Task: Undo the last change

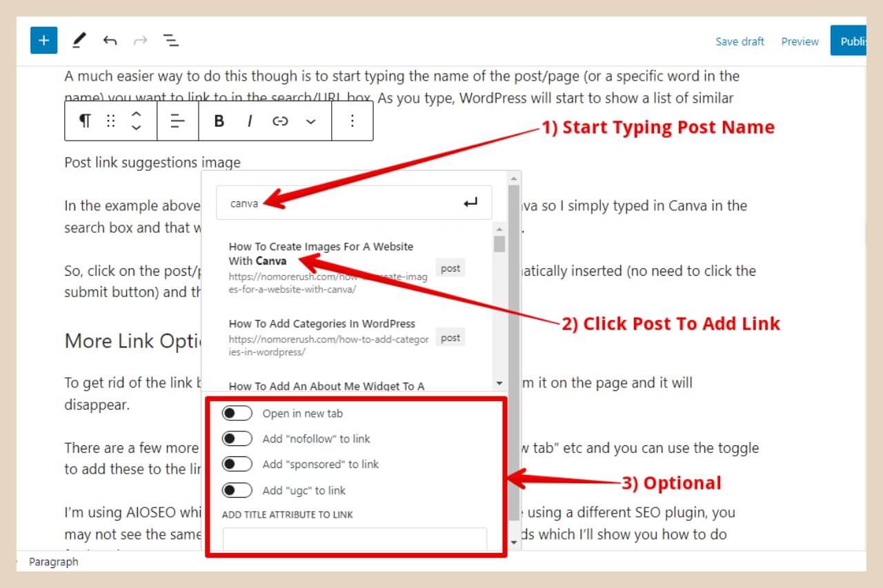Action: coord(110,40)
